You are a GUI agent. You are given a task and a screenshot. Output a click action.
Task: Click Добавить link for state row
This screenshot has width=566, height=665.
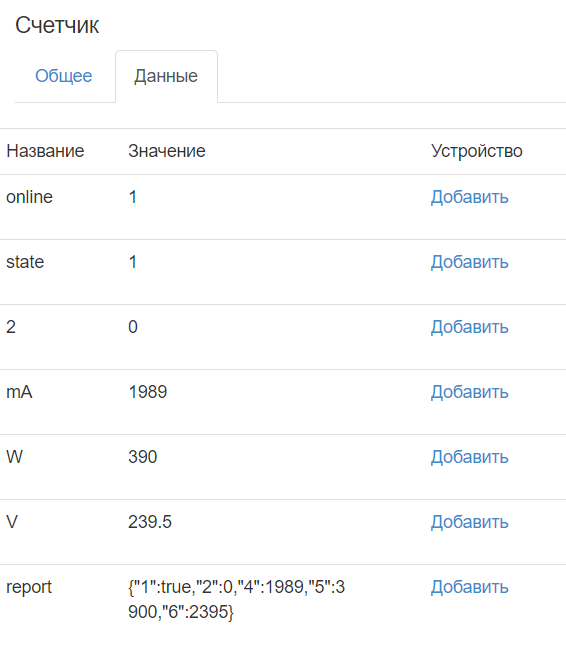[469, 262]
